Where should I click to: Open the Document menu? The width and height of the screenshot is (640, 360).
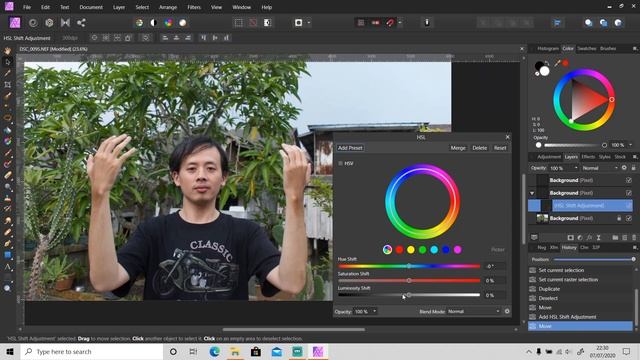coord(91,7)
